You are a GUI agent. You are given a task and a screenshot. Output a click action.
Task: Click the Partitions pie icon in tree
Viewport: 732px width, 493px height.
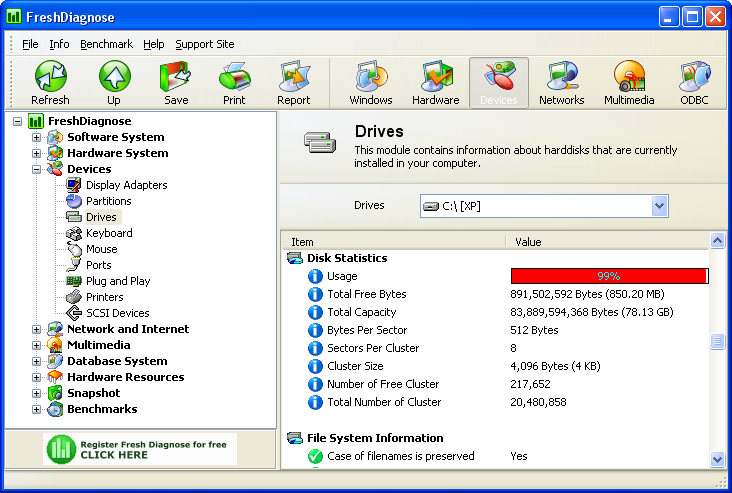coord(74,201)
